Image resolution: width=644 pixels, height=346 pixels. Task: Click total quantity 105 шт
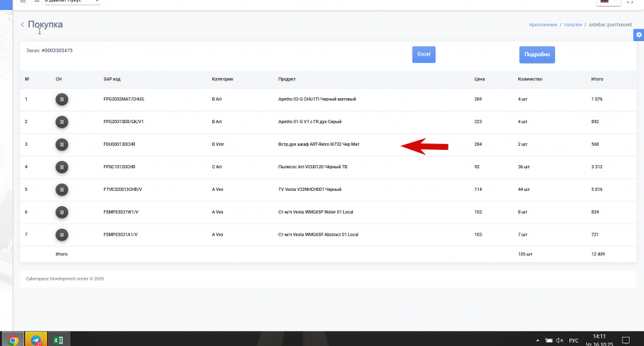[525, 254]
